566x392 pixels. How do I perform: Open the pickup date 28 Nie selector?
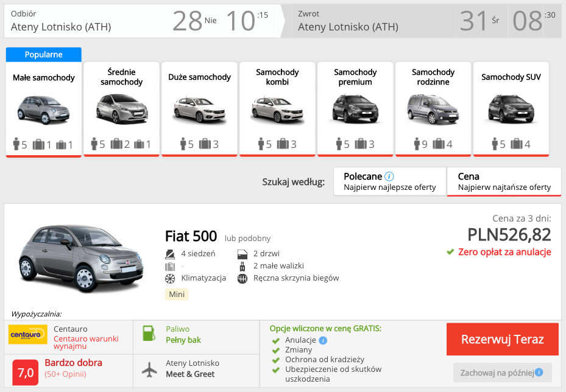coord(194,21)
